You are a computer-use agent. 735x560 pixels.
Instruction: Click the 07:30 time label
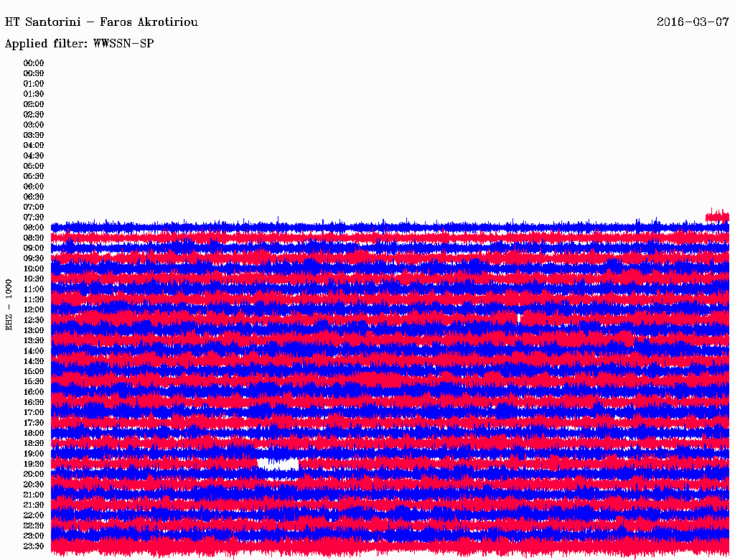point(34,217)
